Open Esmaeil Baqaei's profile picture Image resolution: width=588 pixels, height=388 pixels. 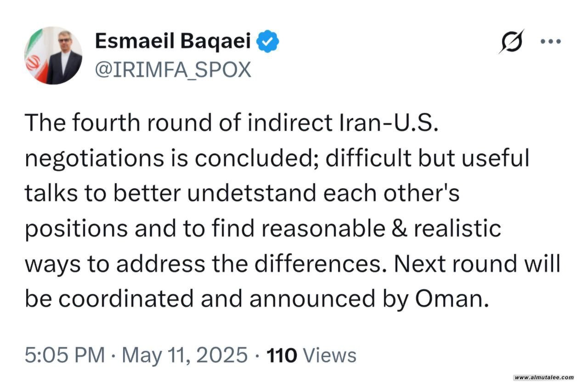click(53, 56)
